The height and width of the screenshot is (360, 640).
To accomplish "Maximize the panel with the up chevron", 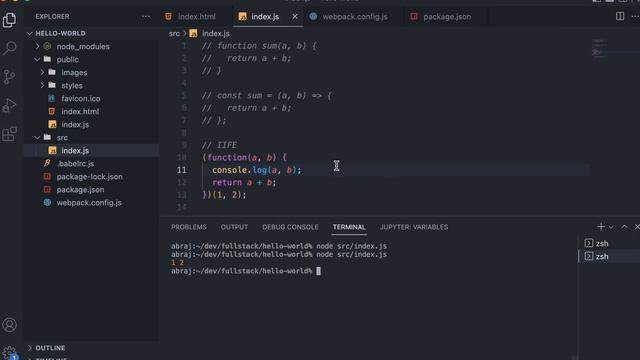I will coord(624,227).
